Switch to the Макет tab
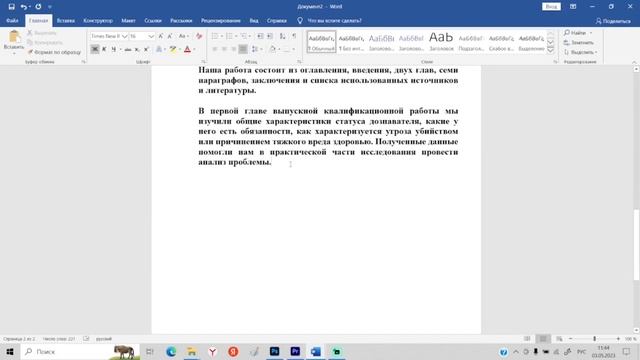This screenshot has height=360, width=640. pyautogui.click(x=128, y=20)
